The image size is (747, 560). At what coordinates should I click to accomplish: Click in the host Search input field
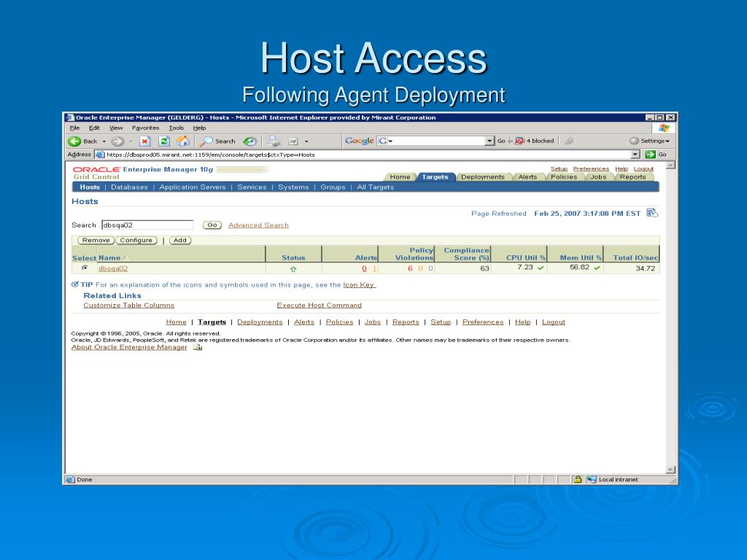(x=147, y=225)
